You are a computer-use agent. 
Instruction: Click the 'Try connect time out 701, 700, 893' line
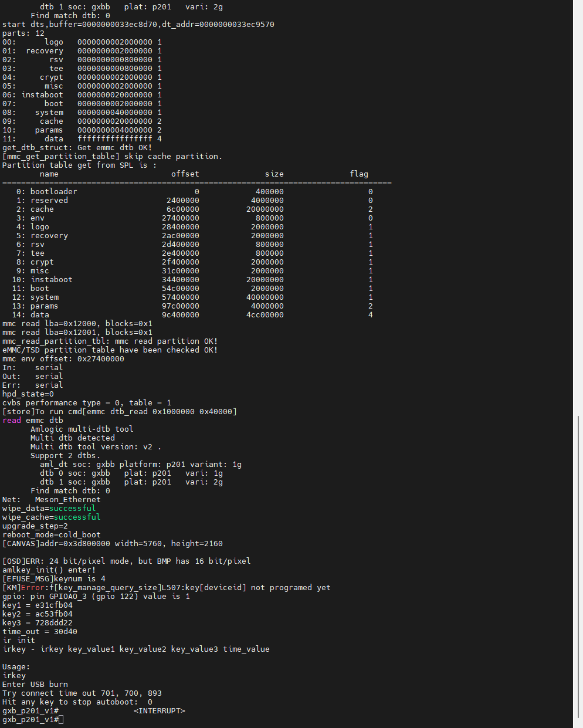coord(82,693)
